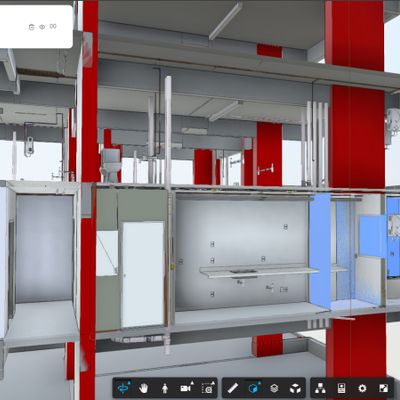Select the Measure ruler tool
400x400 pixels.
click(x=233, y=388)
